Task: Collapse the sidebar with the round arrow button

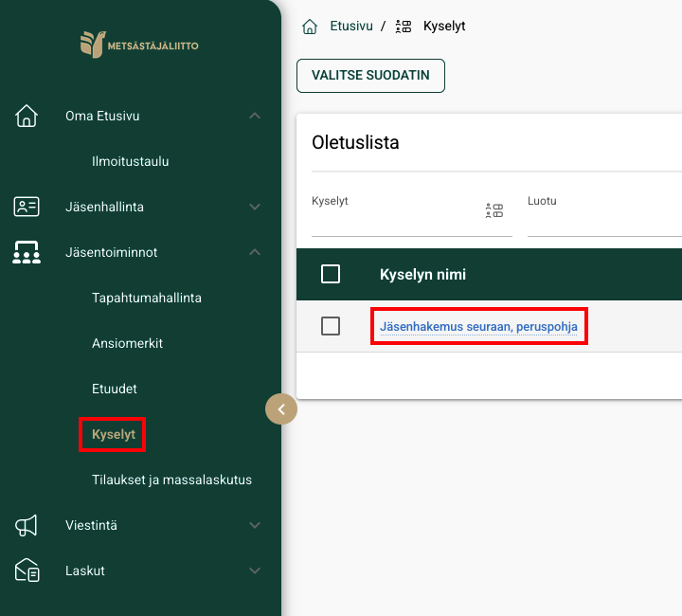Action: click(x=281, y=408)
